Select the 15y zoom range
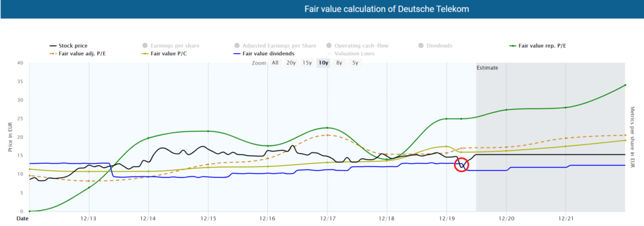 pos(307,63)
